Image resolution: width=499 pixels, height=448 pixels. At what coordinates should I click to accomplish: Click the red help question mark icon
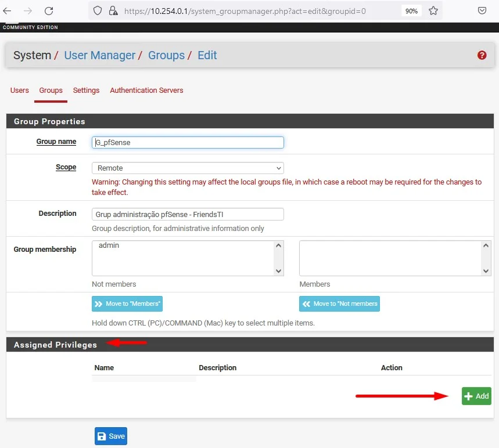pyautogui.click(x=482, y=55)
